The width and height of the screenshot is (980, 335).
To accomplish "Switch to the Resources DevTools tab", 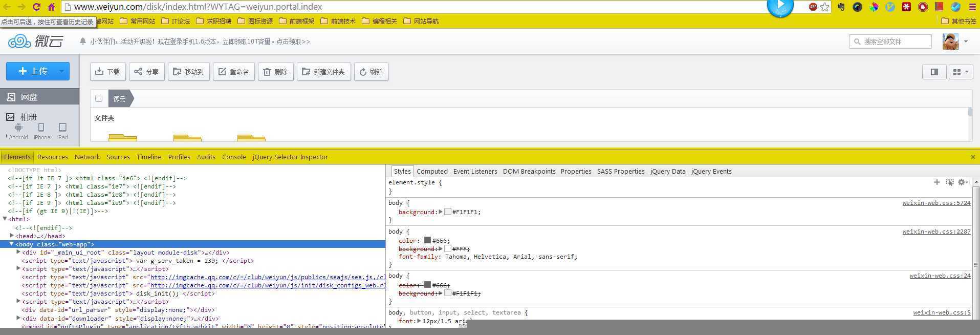I will 53,157.
